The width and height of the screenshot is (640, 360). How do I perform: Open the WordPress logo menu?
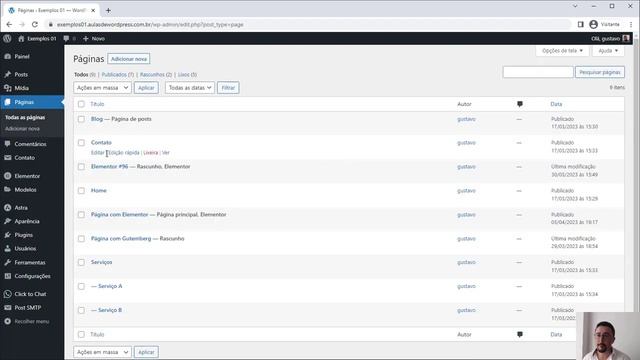7,38
